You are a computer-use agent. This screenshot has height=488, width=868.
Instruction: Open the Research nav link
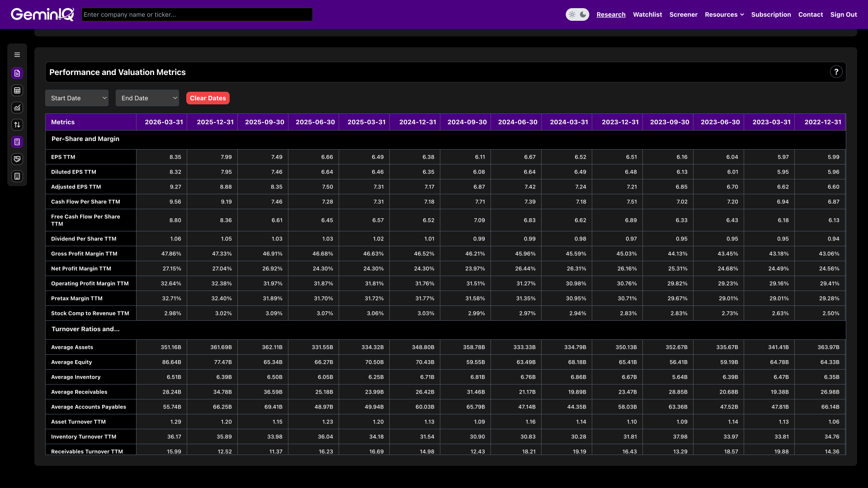point(611,14)
